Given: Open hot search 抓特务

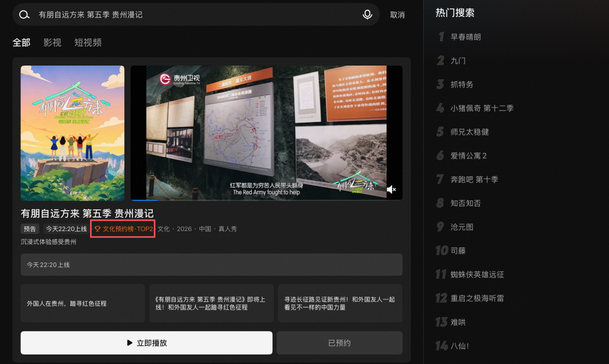Looking at the screenshot, I should (x=462, y=85).
